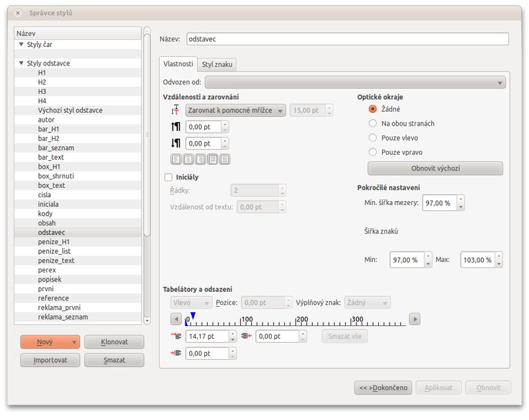Screen dimensions: 529x420
Task: Click the Název text input field
Action: [348, 39]
